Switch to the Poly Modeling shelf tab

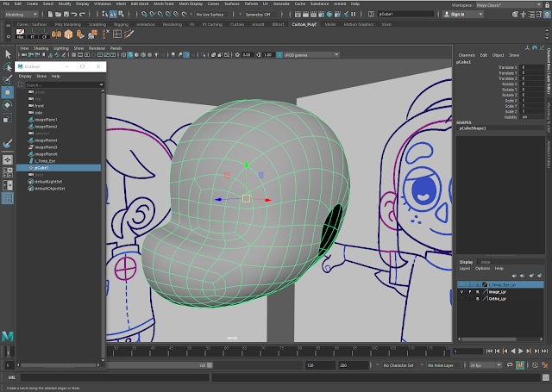click(x=67, y=24)
